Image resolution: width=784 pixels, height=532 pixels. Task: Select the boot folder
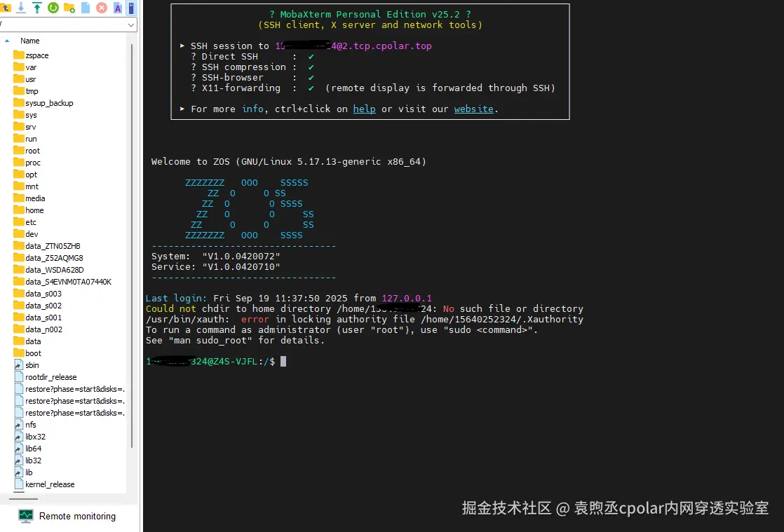pos(33,353)
